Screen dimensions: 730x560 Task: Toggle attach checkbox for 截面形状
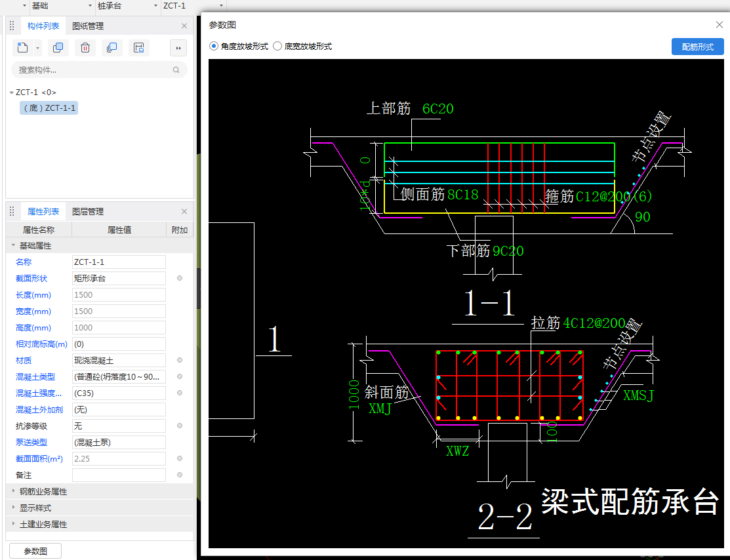pos(180,279)
